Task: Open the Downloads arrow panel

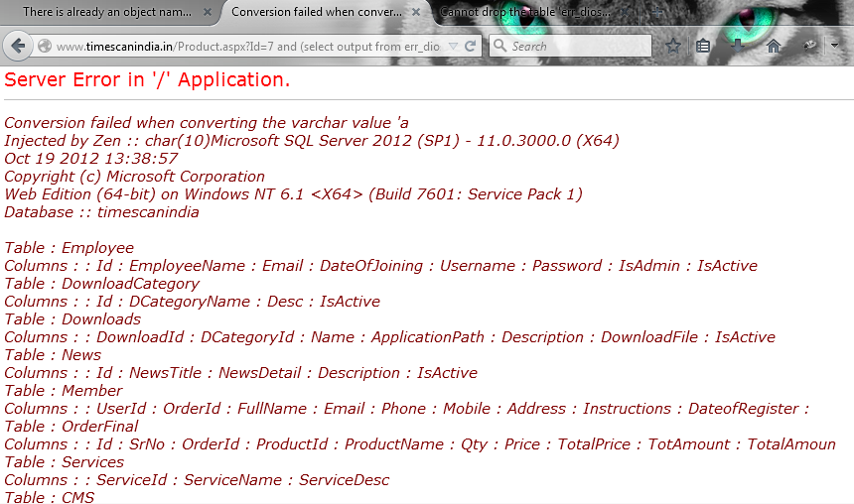Action: (738, 46)
